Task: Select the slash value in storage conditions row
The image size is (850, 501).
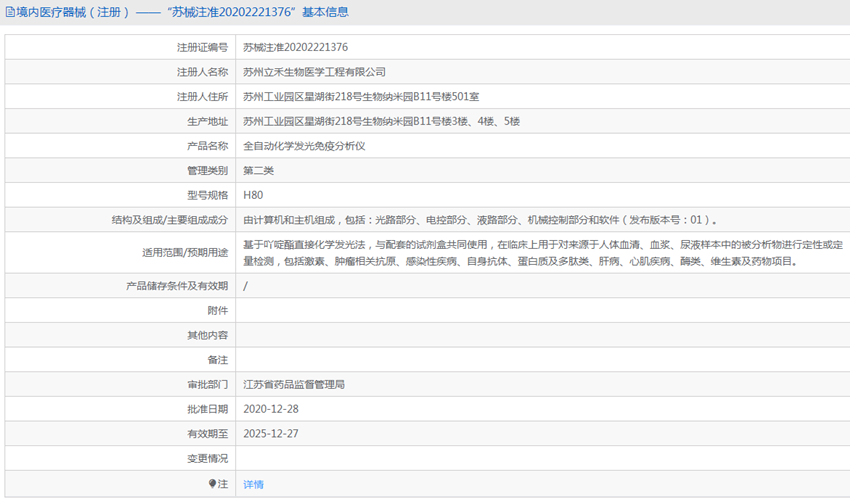Action: click(x=246, y=286)
